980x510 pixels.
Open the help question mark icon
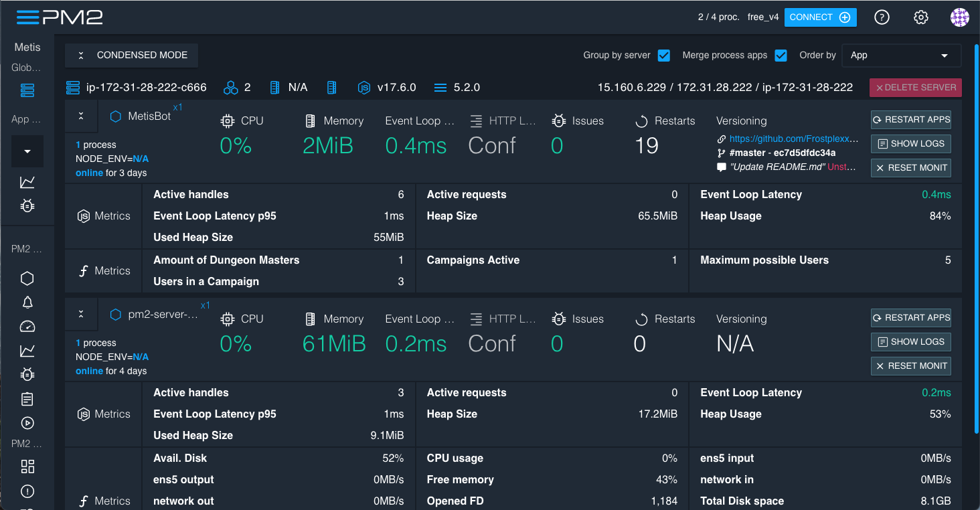(882, 17)
